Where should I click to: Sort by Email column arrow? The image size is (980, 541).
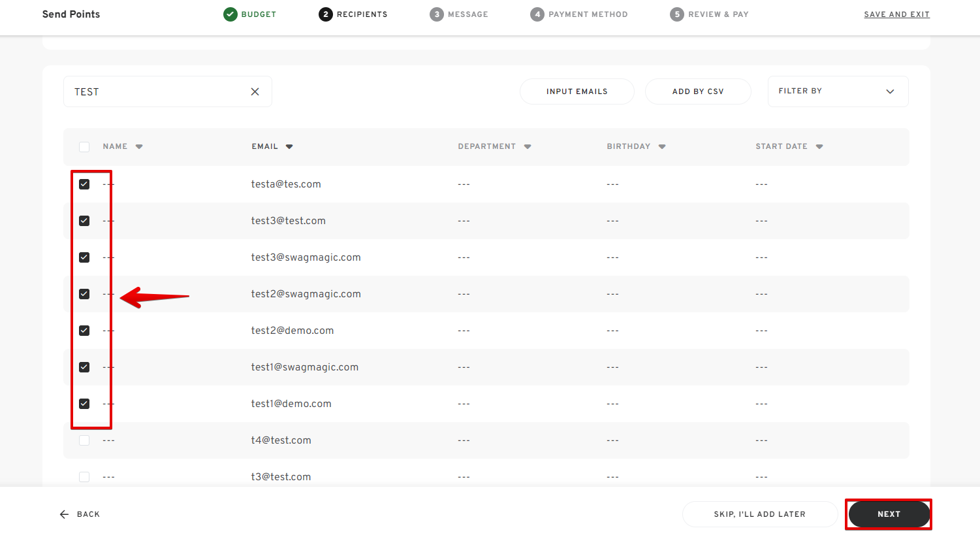289,147
